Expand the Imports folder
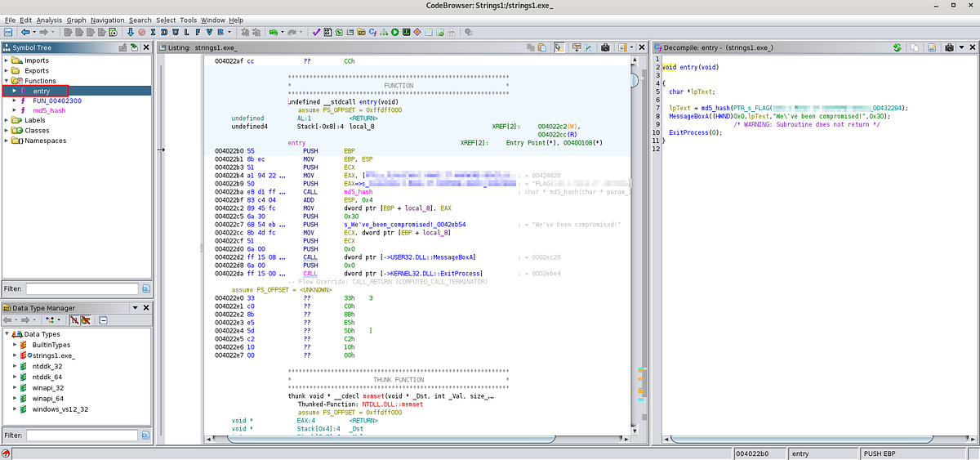The width and height of the screenshot is (980, 460). [7, 60]
